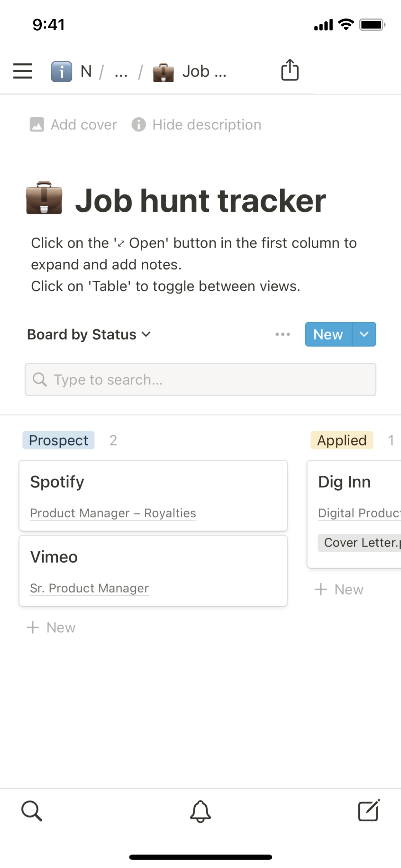The width and height of the screenshot is (401, 868).
Task: Tap the blue info workspace icon
Action: pos(61,72)
